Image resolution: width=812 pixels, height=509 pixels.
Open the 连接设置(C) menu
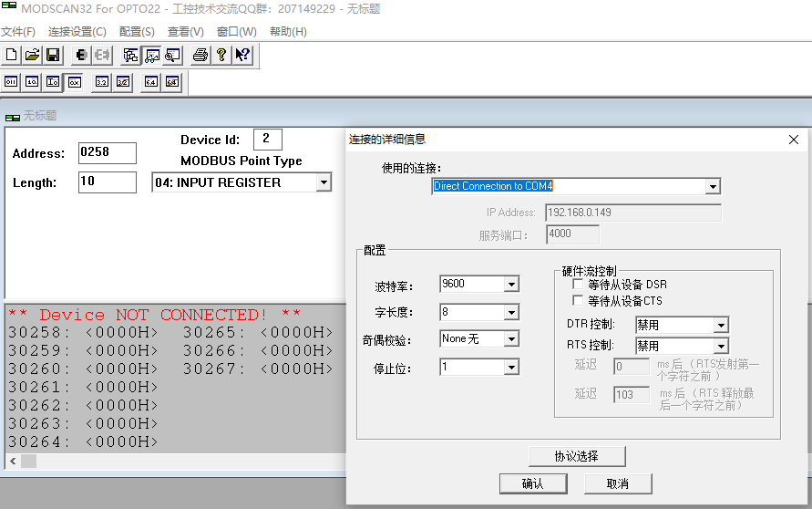(77, 32)
